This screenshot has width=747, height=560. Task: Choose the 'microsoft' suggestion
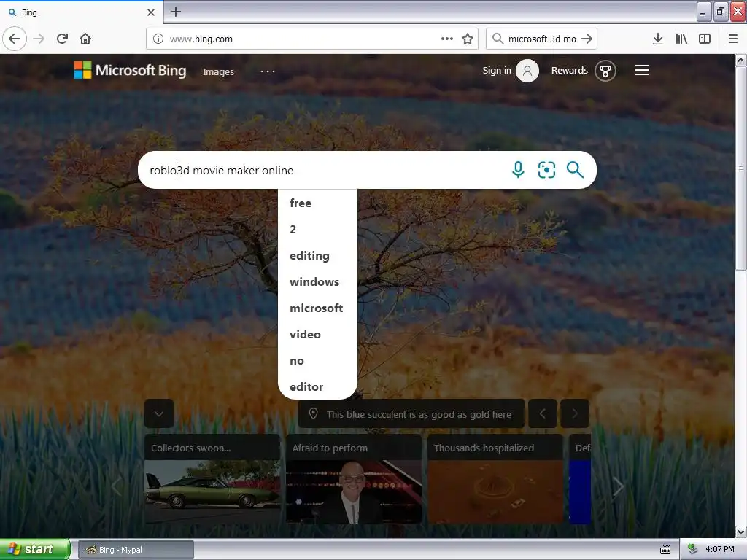click(x=317, y=308)
